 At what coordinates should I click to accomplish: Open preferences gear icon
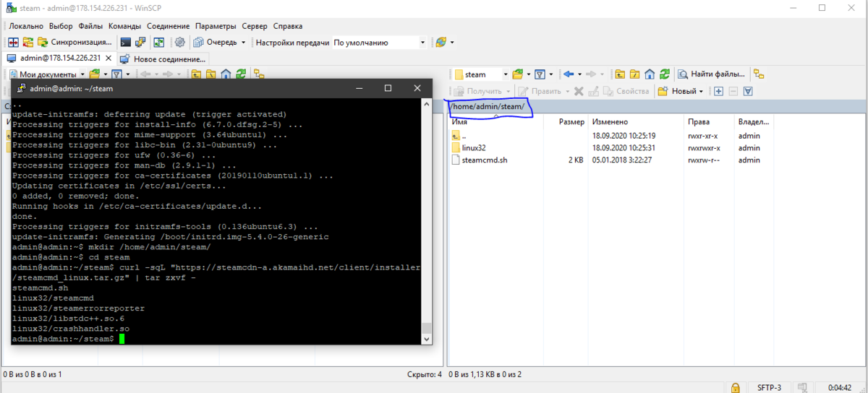coord(180,43)
